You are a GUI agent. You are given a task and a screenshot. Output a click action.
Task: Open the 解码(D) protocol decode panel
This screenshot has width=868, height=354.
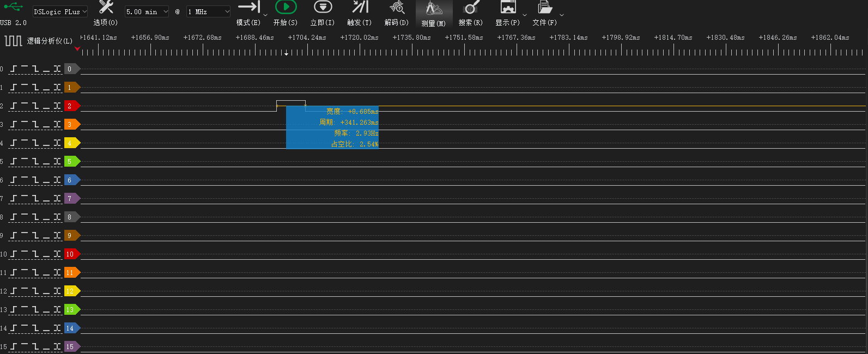pyautogui.click(x=397, y=13)
